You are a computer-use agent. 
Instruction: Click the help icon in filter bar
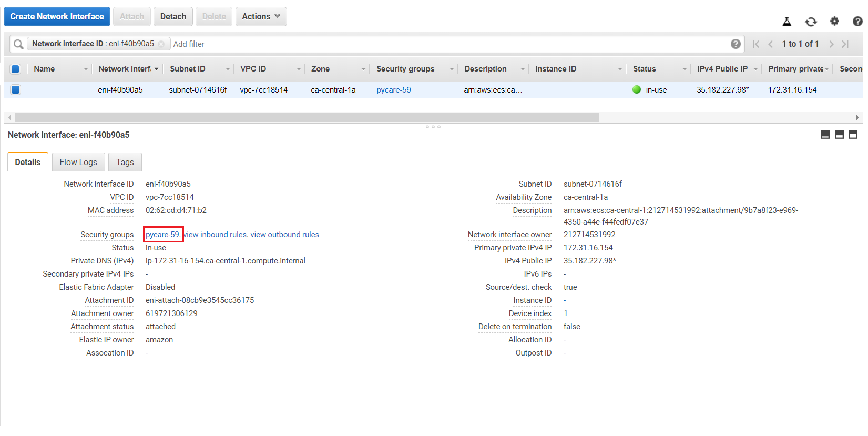click(x=736, y=44)
